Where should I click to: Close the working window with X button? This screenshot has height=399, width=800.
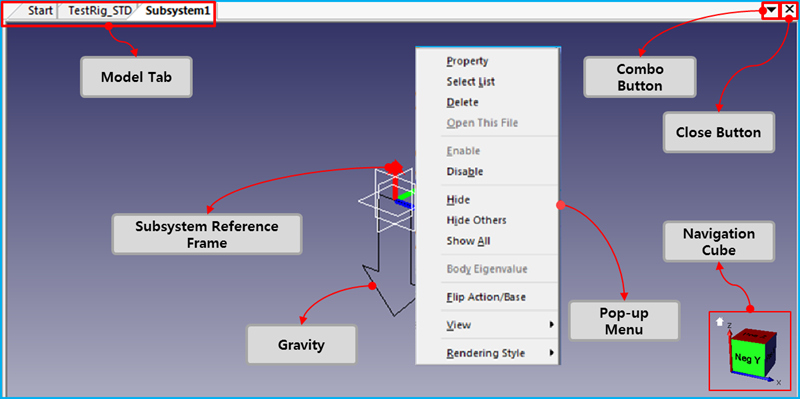click(789, 10)
